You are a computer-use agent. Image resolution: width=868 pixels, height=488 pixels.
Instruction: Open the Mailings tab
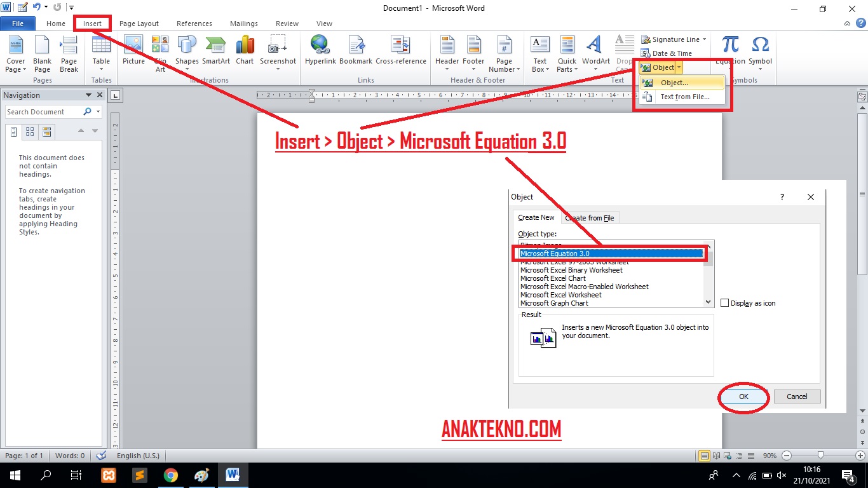click(244, 24)
